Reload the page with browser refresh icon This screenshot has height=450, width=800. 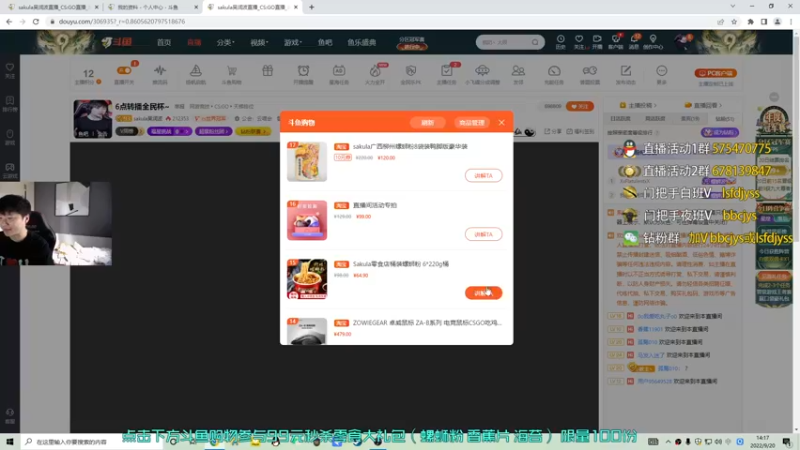[x=36, y=21]
